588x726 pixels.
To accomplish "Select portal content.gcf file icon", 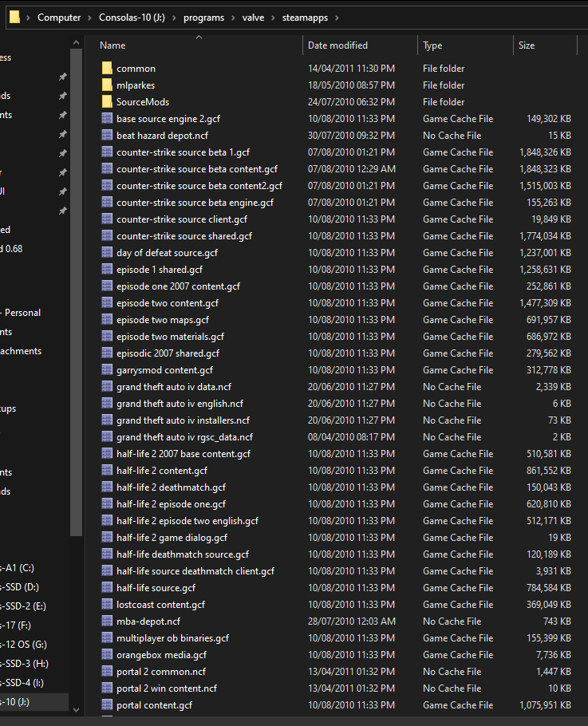I will (107, 704).
